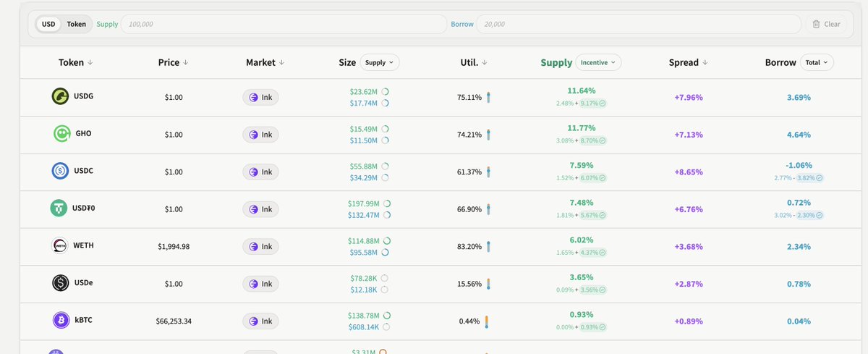
Task: Click the 11.77% supply rate for GHO
Action: (582, 128)
